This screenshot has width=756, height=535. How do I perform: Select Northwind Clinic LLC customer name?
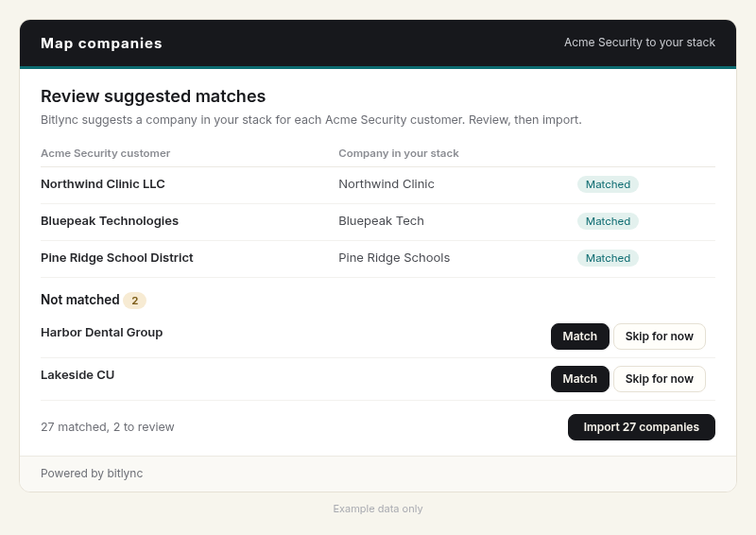pyautogui.click(x=103, y=184)
